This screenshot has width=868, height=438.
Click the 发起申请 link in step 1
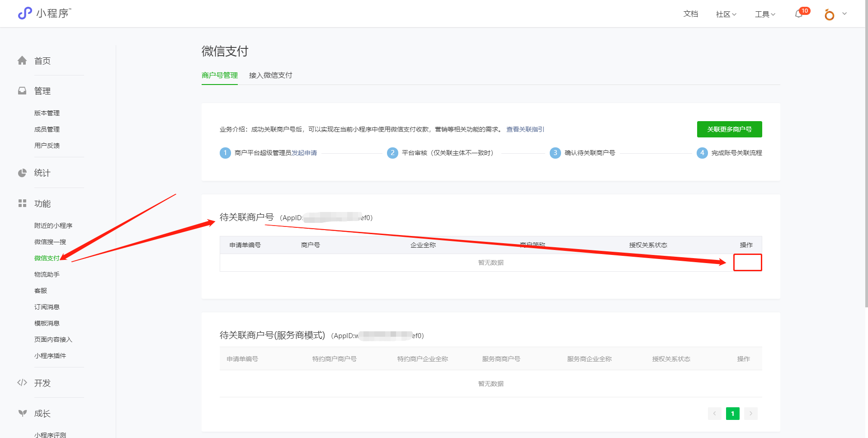click(x=304, y=153)
